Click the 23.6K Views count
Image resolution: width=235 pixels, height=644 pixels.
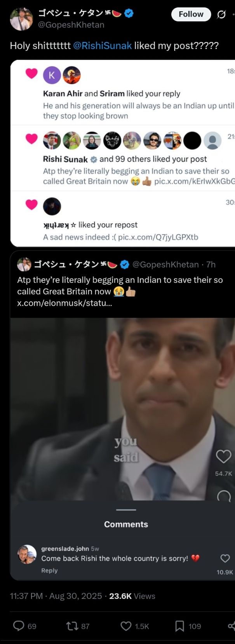[x=132, y=596]
